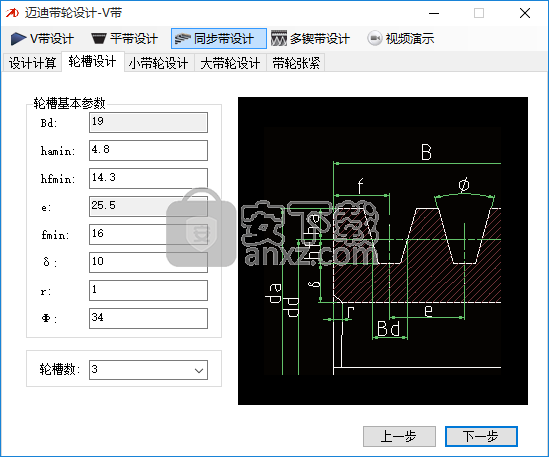The width and height of the screenshot is (549, 457).
Task: Click the fmin field showing 16
Action: click(x=148, y=234)
